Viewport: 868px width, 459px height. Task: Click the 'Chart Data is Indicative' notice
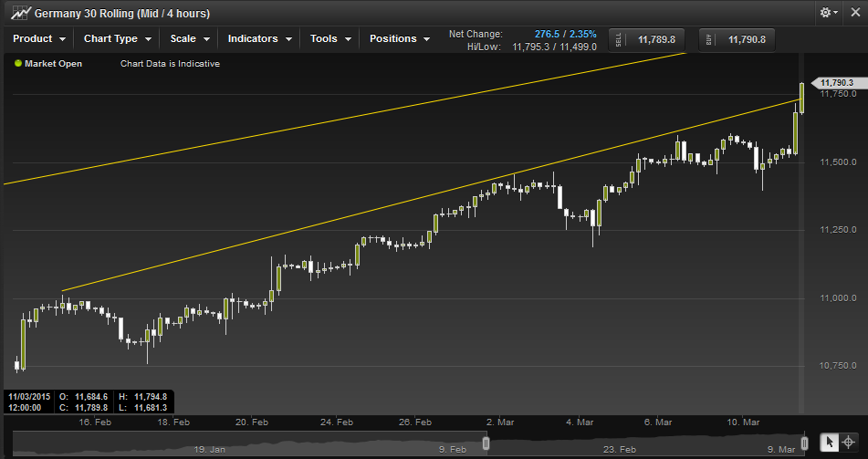pyautogui.click(x=170, y=64)
